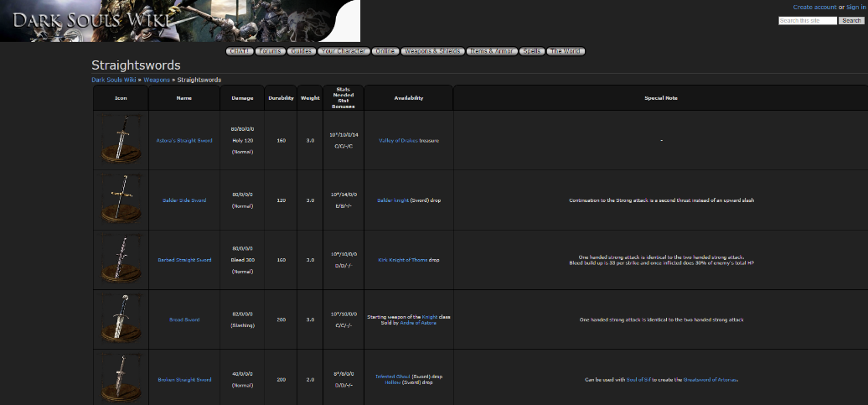
Task: Open the Greatsword of Artorias link
Action: point(710,380)
